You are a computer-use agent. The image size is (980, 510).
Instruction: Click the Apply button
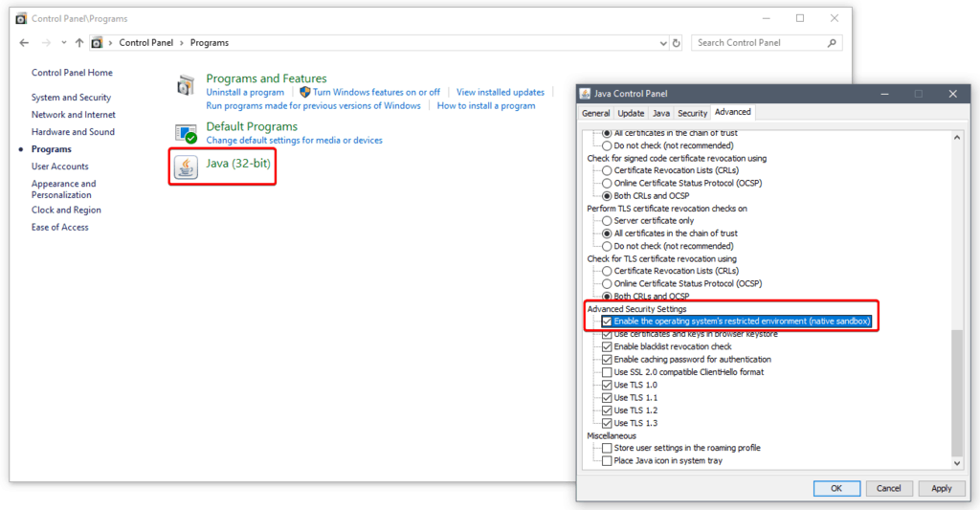coord(941,488)
